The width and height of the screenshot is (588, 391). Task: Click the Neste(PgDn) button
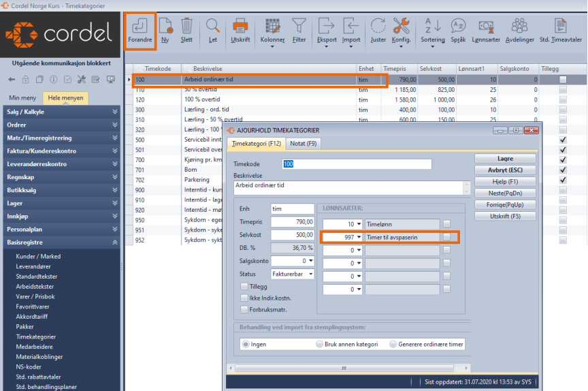[x=505, y=193]
